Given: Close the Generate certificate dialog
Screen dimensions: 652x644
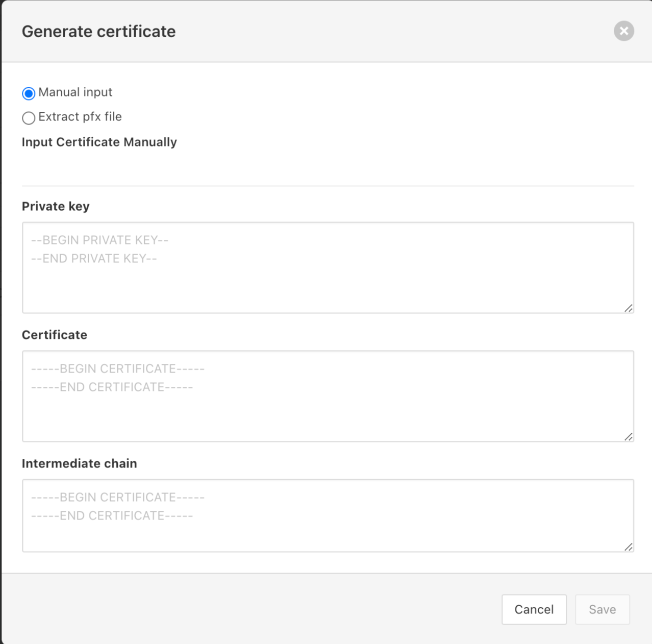Looking at the screenshot, I should pyautogui.click(x=623, y=31).
